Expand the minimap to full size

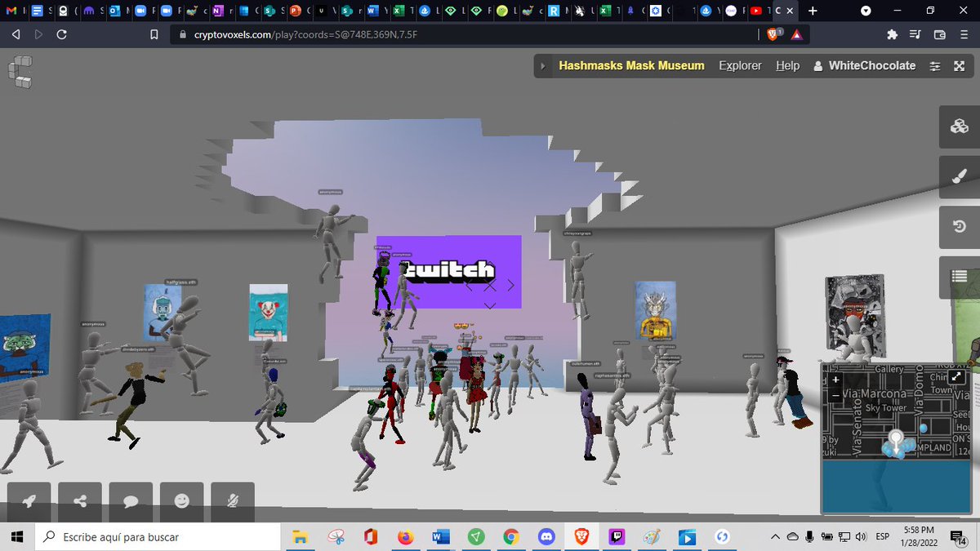coord(958,379)
